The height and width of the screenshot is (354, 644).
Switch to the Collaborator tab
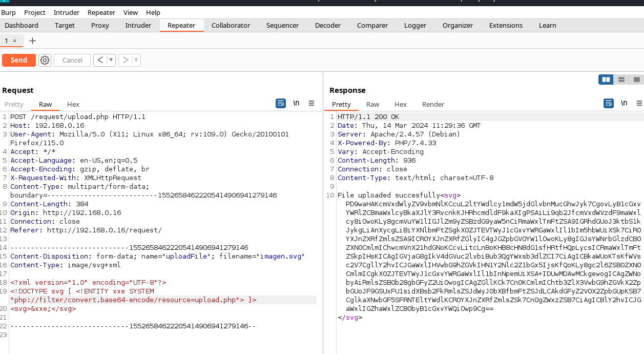click(231, 25)
